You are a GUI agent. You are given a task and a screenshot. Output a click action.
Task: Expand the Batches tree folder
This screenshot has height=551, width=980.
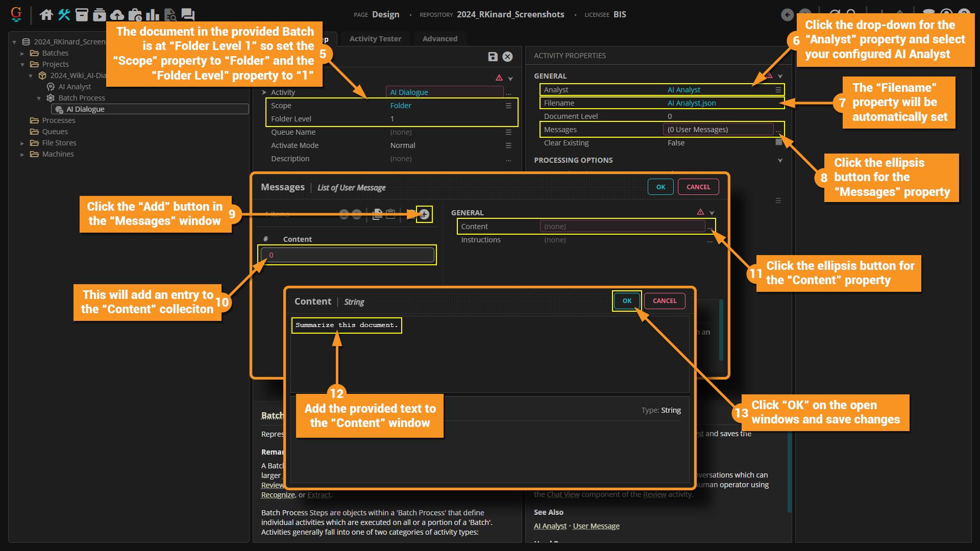[x=22, y=53]
